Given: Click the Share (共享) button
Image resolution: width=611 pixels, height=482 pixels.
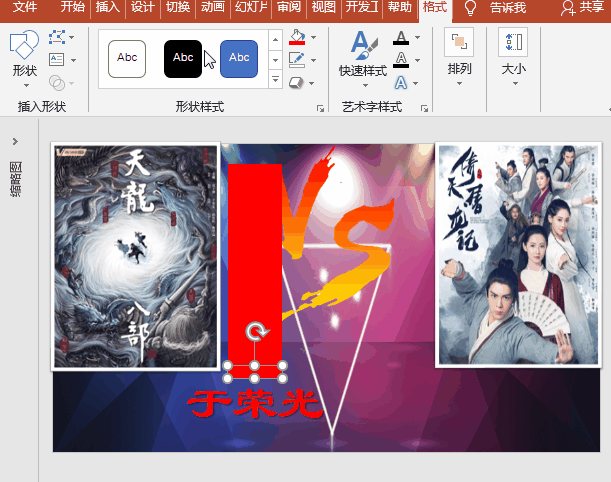Looking at the screenshot, I should pyautogui.click(x=582, y=7).
